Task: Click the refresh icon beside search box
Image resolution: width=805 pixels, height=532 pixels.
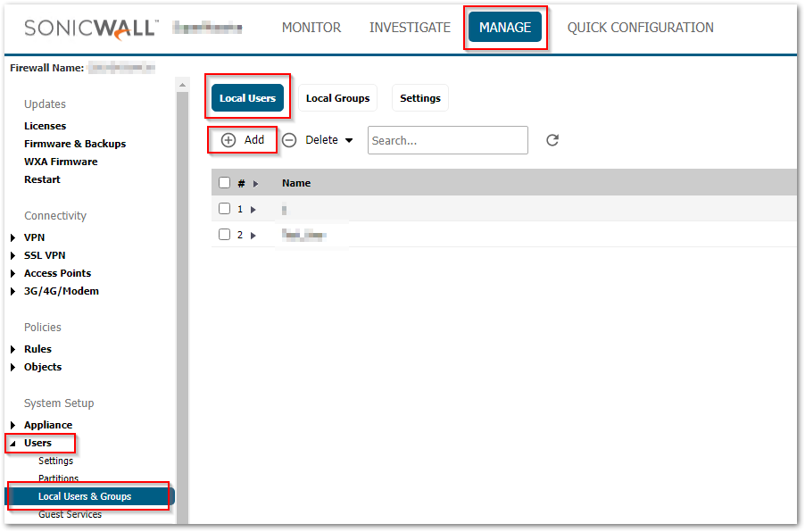Action: click(552, 140)
